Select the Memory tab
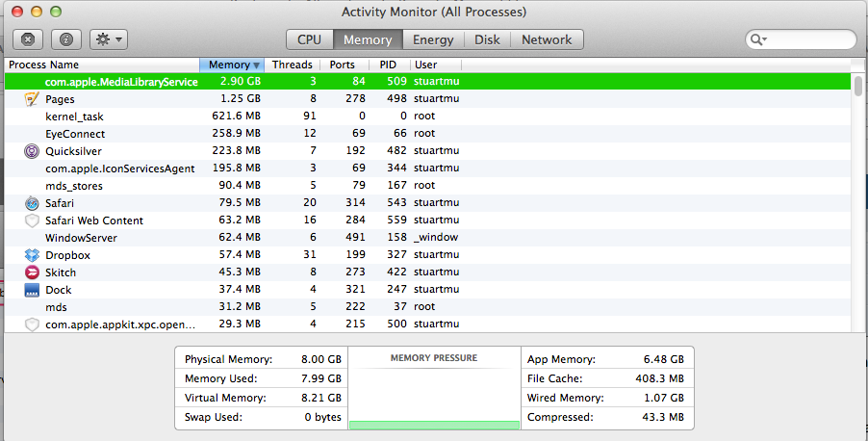The width and height of the screenshot is (868, 441). pyautogui.click(x=368, y=39)
